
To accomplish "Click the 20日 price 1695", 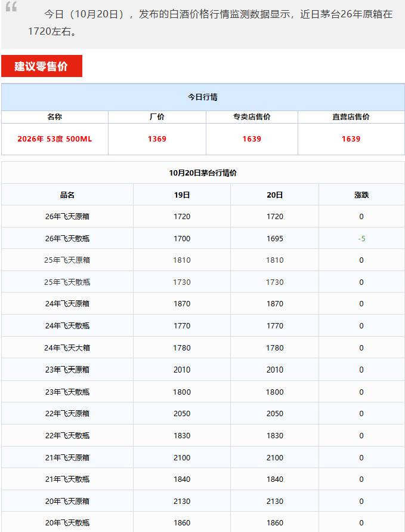I will point(274,238).
